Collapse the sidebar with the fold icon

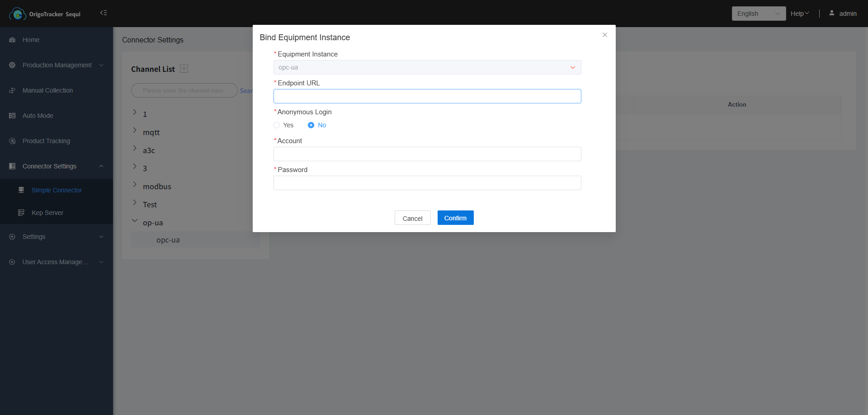pyautogui.click(x=104, y=13)
